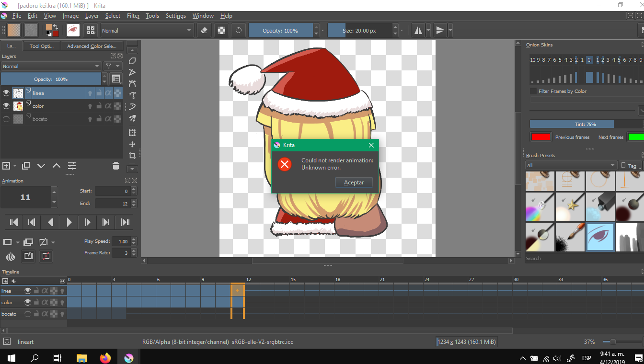The width and height of the screenshot is (644, 364).
Task: Enable Filter Frames by Color checkbox
Action: tap(533, 91)
